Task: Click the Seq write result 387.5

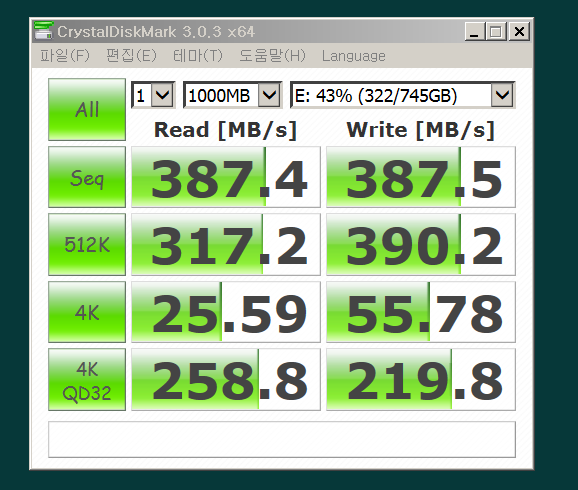Action: coord(421,177)
